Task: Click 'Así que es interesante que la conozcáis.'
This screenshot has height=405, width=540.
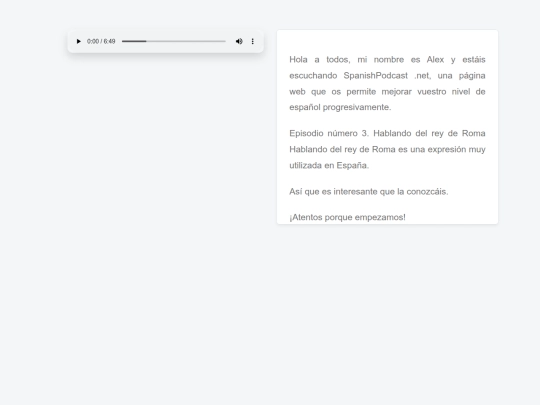Action: (368, 191)
